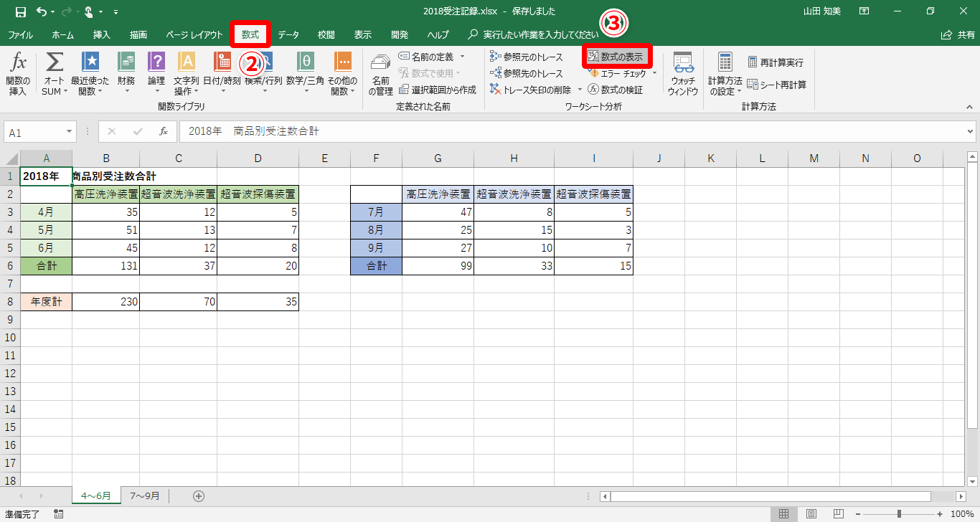Viewport: 980px width, 522px height.
Task: Open the 計算方法の設定 dropdown
Action: (725, 74)
